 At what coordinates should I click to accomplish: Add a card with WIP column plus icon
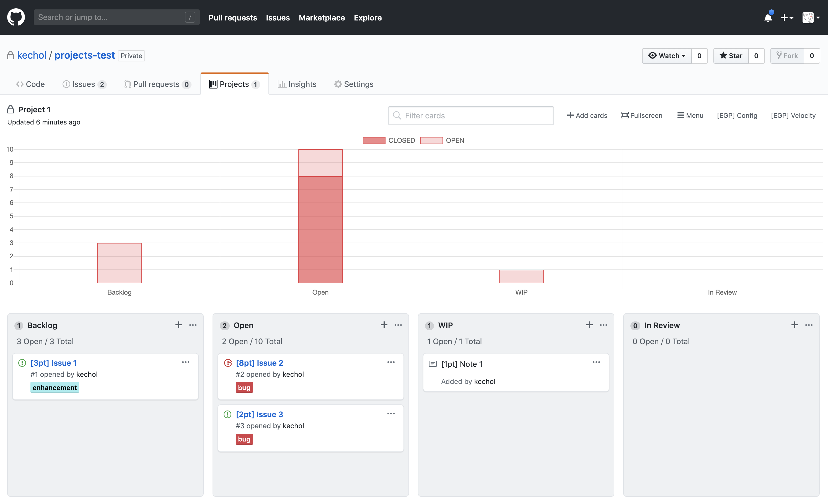pos(589,325)
